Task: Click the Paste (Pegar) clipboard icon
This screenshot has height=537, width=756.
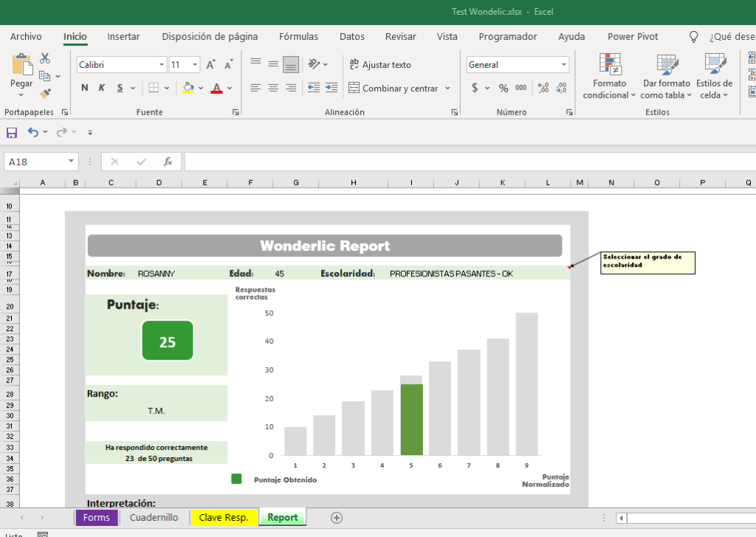Action: click(x=21, y=65)
